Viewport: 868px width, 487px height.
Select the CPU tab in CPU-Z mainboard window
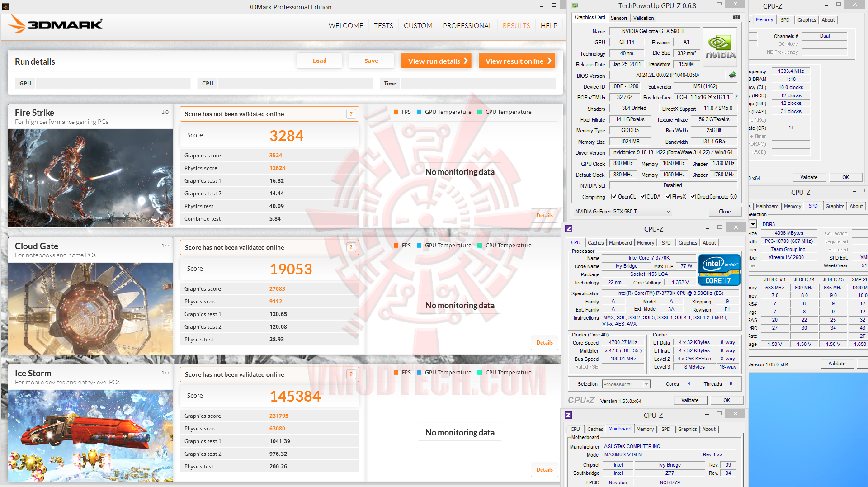(575, 429)
